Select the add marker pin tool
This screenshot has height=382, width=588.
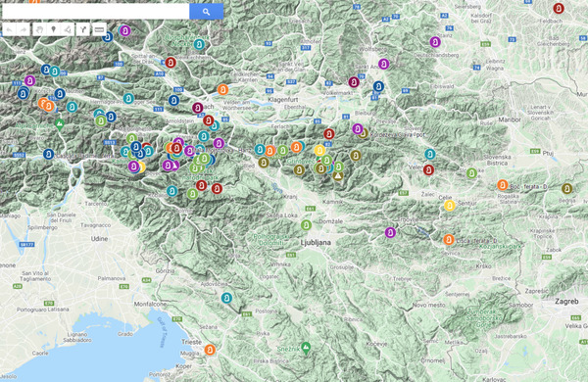54,29
